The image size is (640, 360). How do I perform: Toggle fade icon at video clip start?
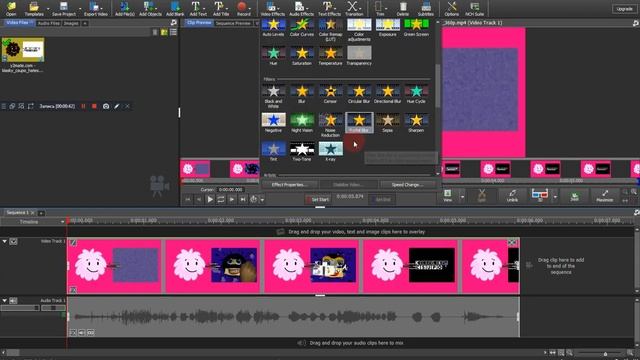(x=73, y=243)
